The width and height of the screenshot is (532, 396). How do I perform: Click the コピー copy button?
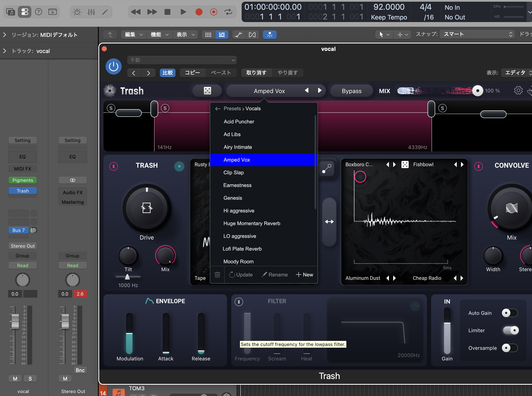click(192, 73)
